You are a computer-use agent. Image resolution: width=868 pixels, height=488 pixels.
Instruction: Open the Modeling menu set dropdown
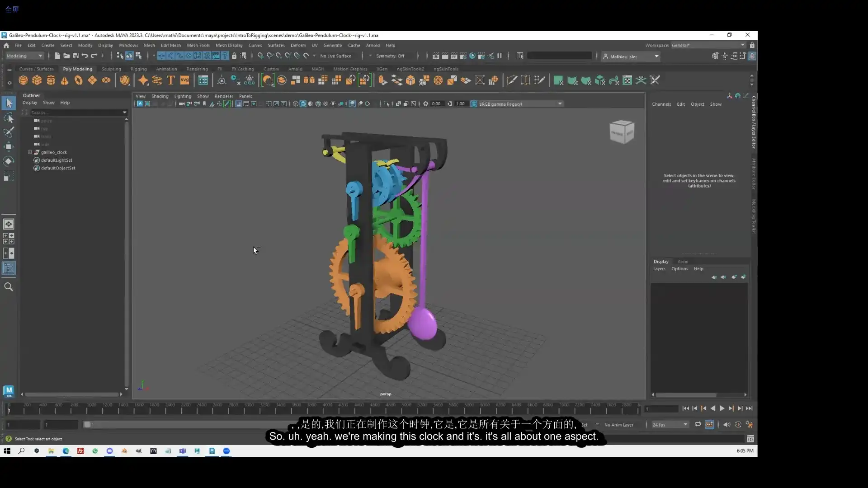click(x=24, y=56)
